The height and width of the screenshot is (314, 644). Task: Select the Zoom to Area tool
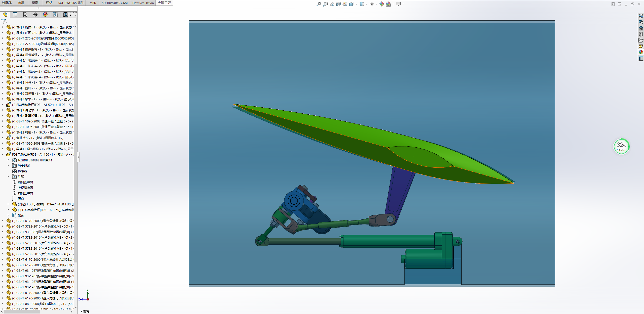click(325, 4)
